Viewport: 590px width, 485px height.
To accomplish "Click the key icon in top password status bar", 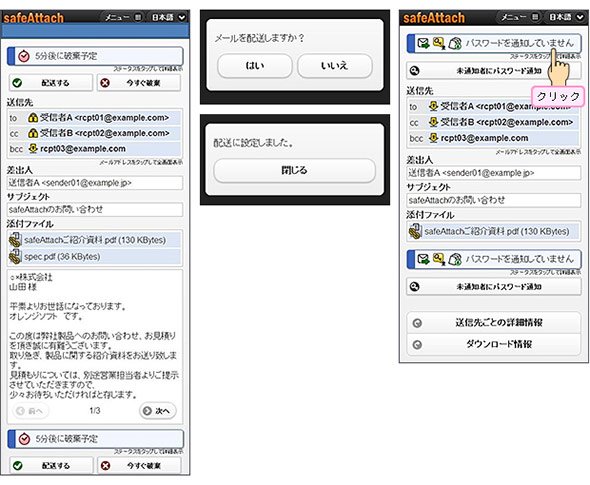I will click(x=439, y=43).
